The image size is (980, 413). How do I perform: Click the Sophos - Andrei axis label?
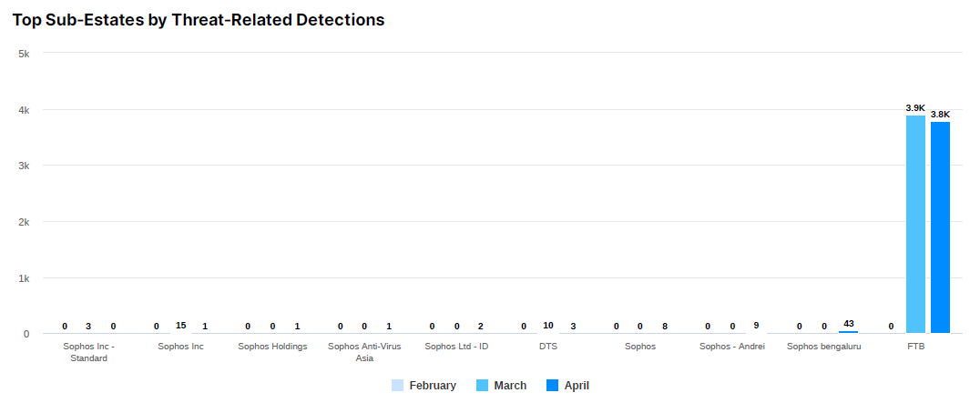coord(731,347)
